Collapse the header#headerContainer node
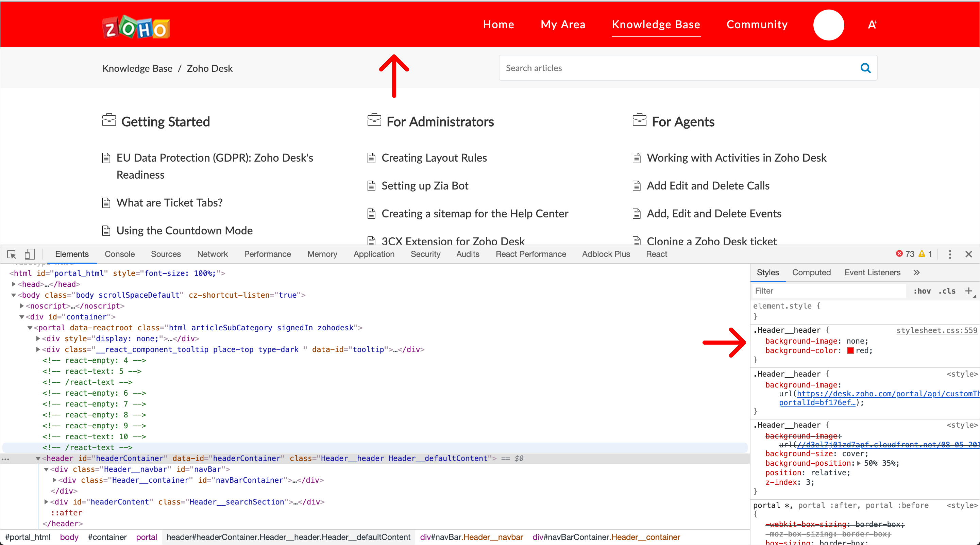The width and height of the screenshot is (980, 545). 38,459
